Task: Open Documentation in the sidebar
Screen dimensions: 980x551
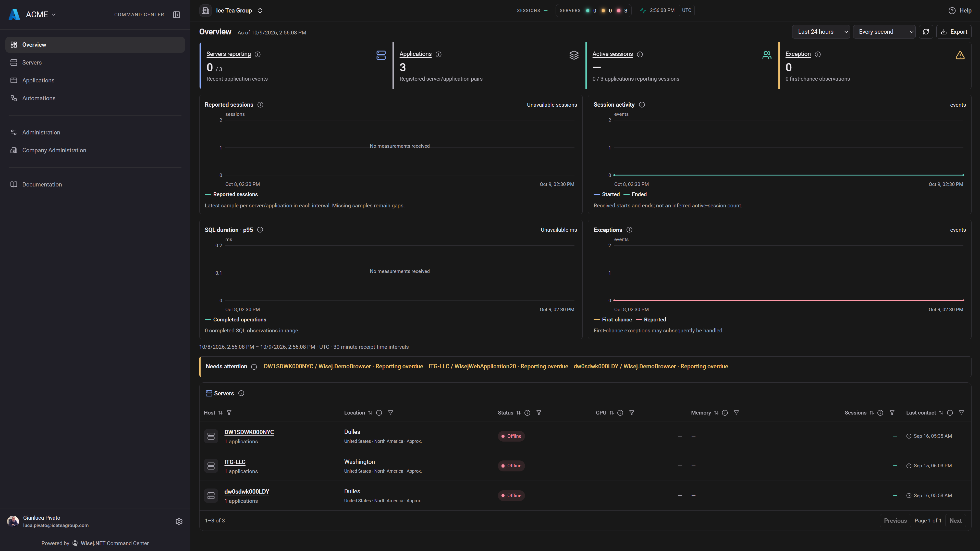Action: tap(95, 185)
